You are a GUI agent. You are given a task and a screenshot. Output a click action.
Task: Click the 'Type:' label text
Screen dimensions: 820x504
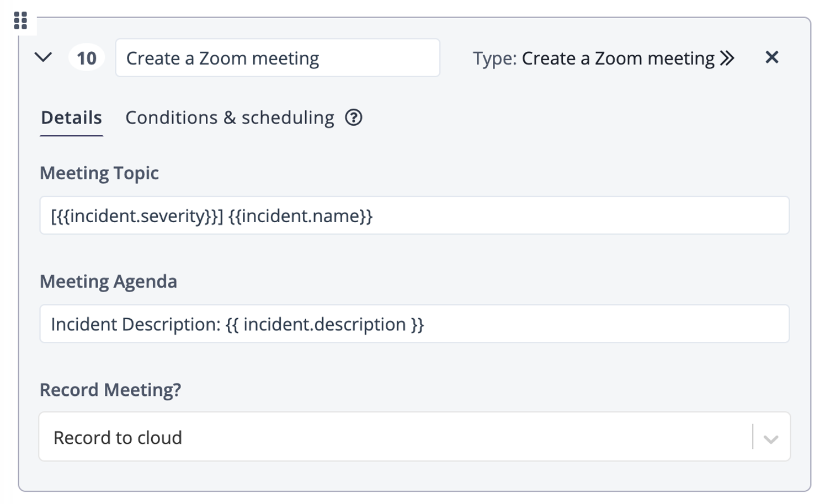[x=495, y=58]
